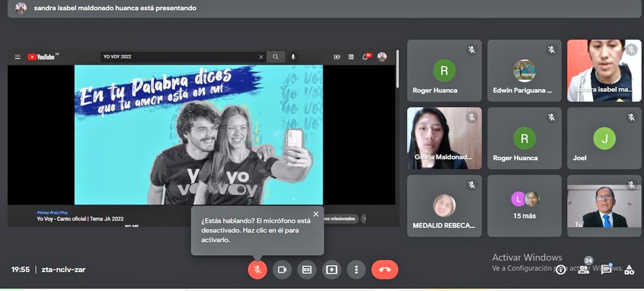Clear the YouTube search text

click(261, 57)
